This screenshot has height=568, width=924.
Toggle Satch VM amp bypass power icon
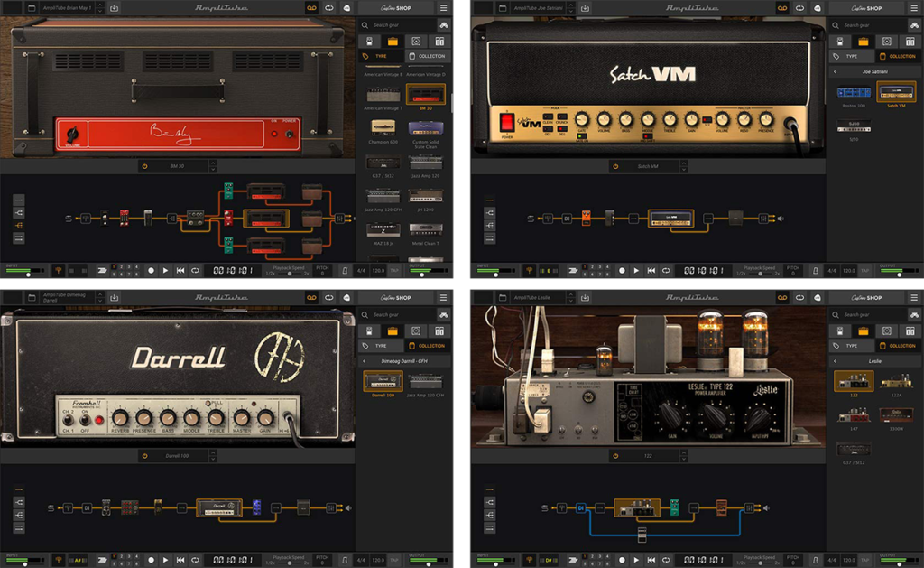pos(615,166)
